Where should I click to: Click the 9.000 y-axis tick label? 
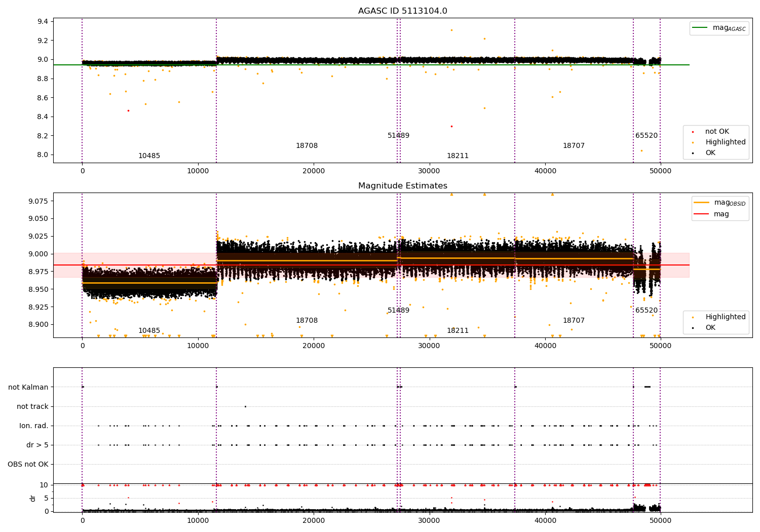click(39, 254)
